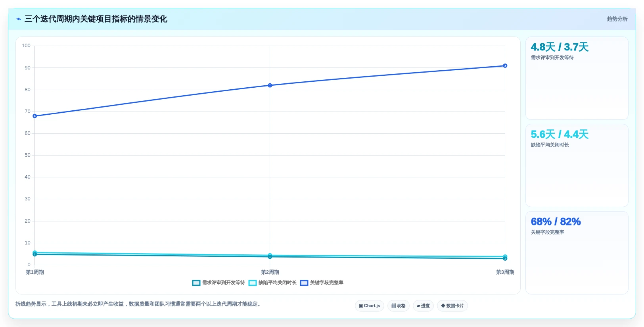Click legend text 需求评审到开发等待
644x327 pixels.
coord(224,283)
